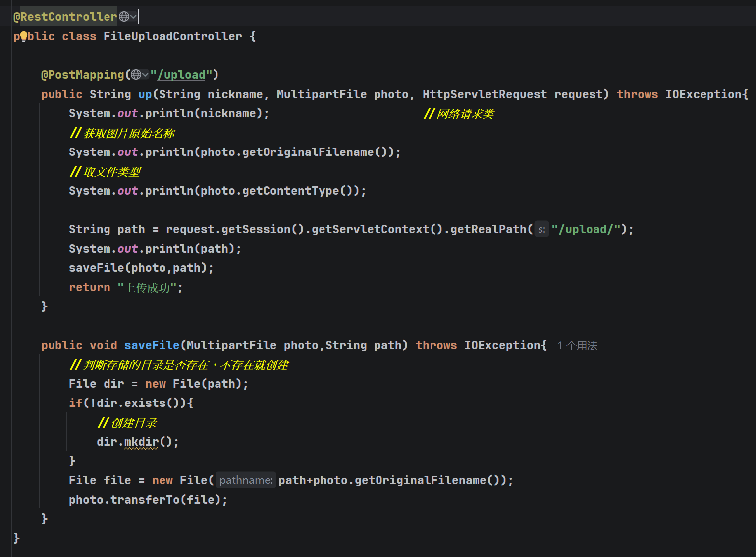The image size is (756, 557).
Task: Click the comment '// 网络请求类'
Action: 459,114
